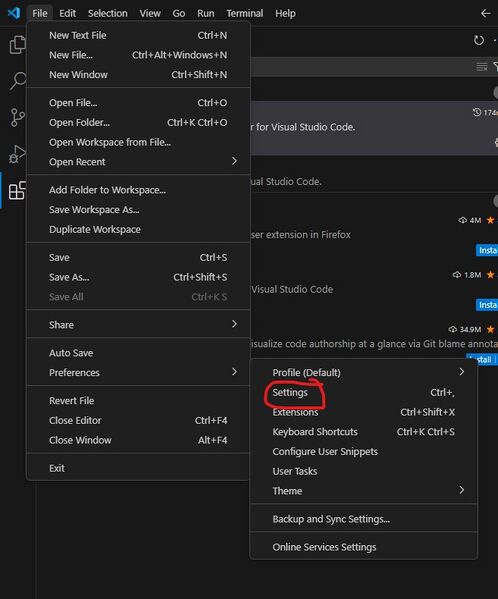The height and width of the screenshot is (599, 498).
Task: Select Open Workspace from File...
Action: (x=138, y=142)
